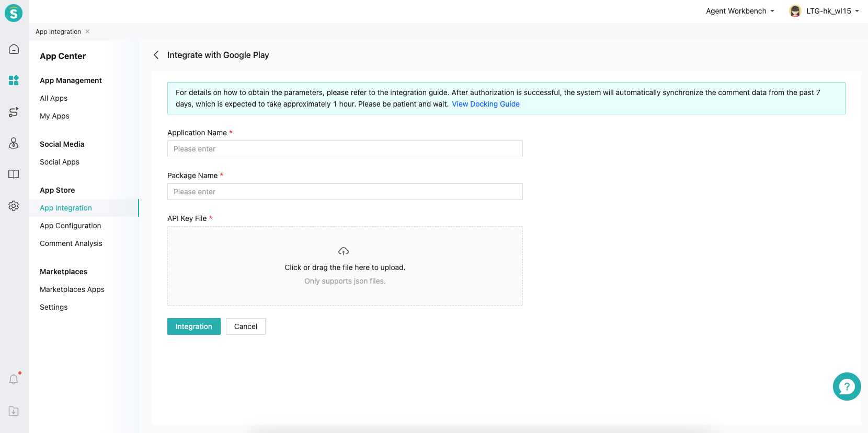
Task: Open the help chat bubble button
Action: (847, 387)
